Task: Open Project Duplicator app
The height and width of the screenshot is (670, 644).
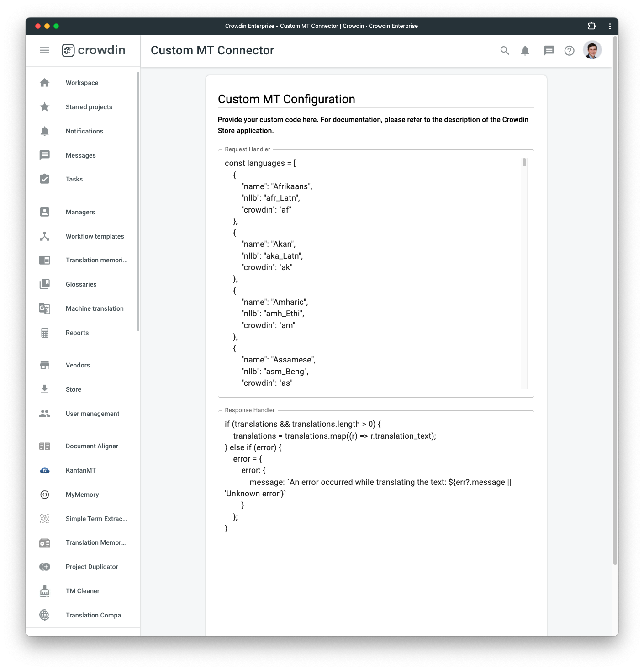Action: click(92, 567)
